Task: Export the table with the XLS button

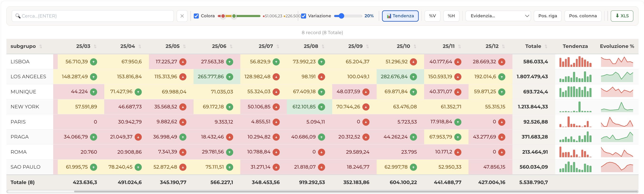Action: click(x=622, y=16)
